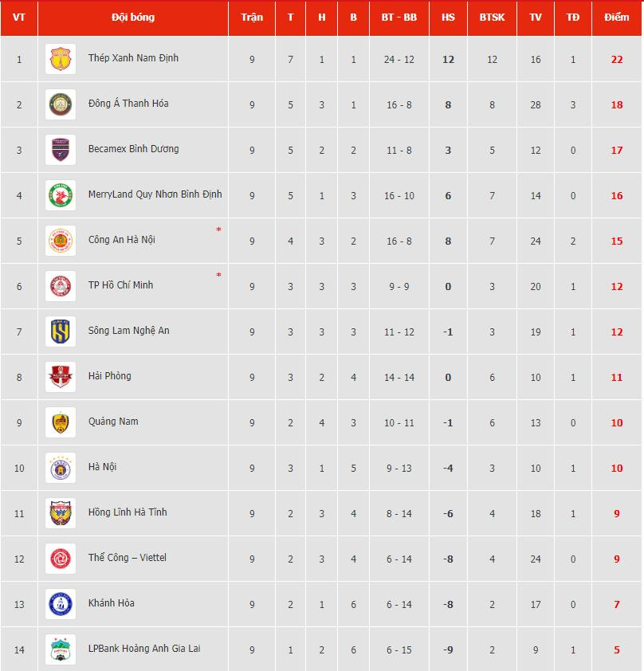Click the Sông Lam Nghệ An logo

(61, 332)
